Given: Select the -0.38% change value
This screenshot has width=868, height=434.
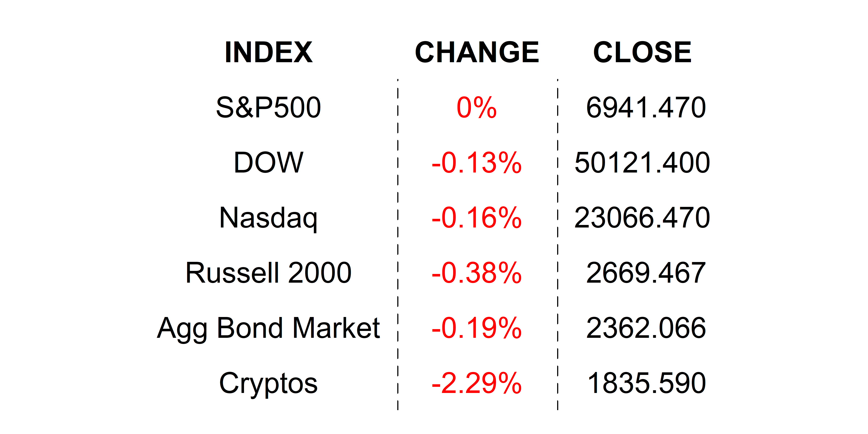Looking at the screenshot, I should pyautogui.click(x=476, y=273).
